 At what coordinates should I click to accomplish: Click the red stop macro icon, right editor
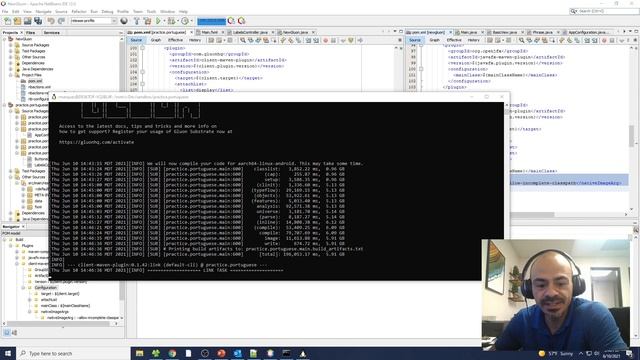[604, 40]
